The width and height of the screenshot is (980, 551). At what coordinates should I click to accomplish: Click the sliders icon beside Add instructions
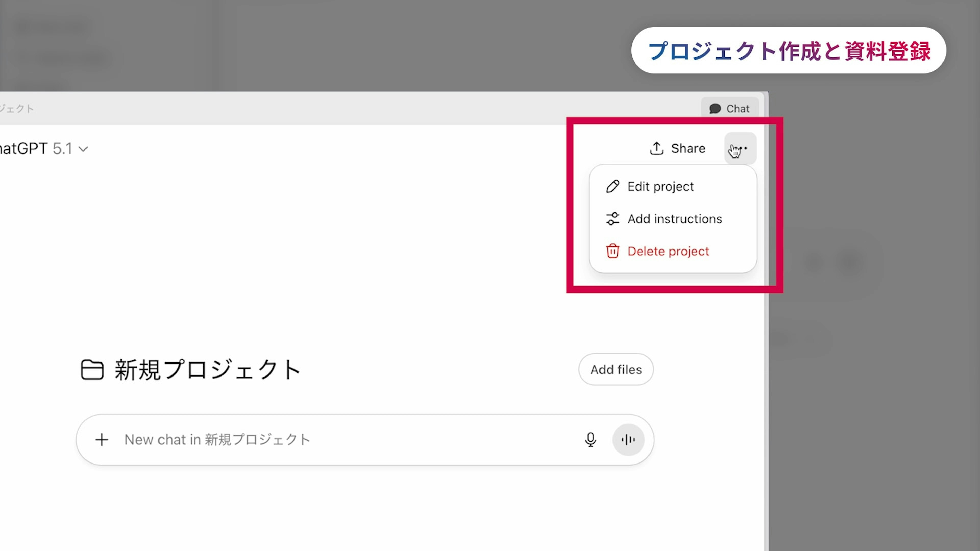click(612, 219)
